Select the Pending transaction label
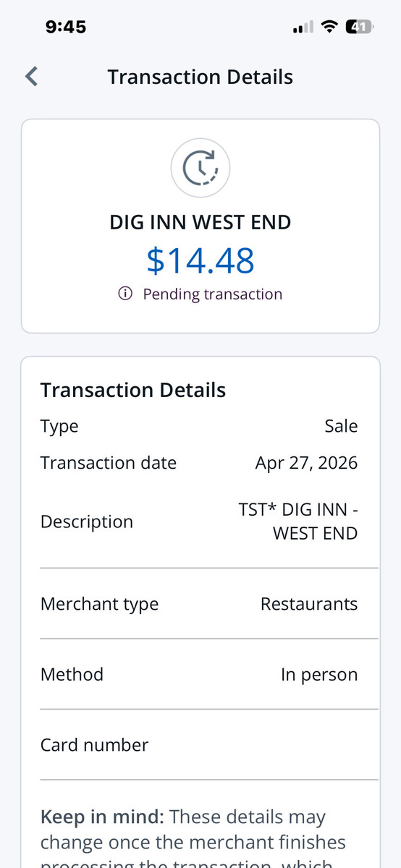The width and height of the screenshot is (401, 868). coord(213,294)
